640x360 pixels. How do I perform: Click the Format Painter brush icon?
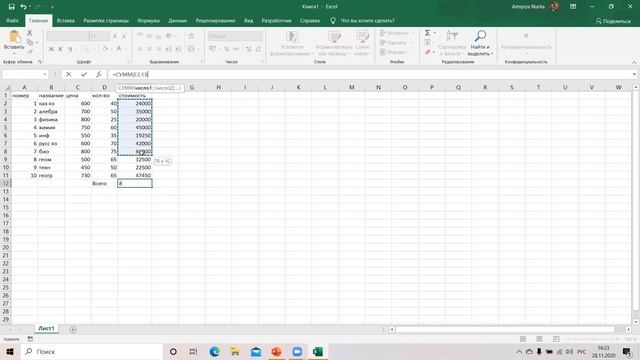point(30,51)
